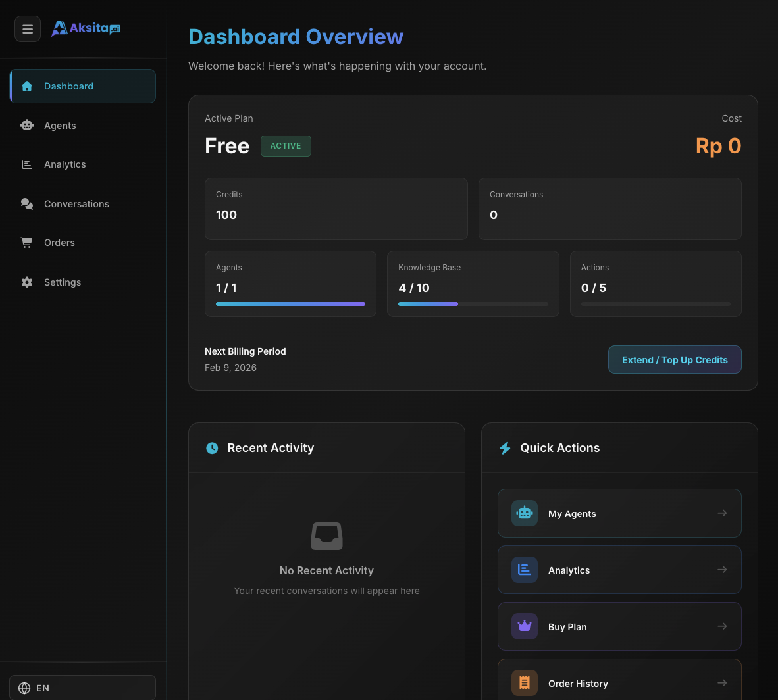
Task: Click the Settings gear icon in sidebar
Action: (26, 282)
